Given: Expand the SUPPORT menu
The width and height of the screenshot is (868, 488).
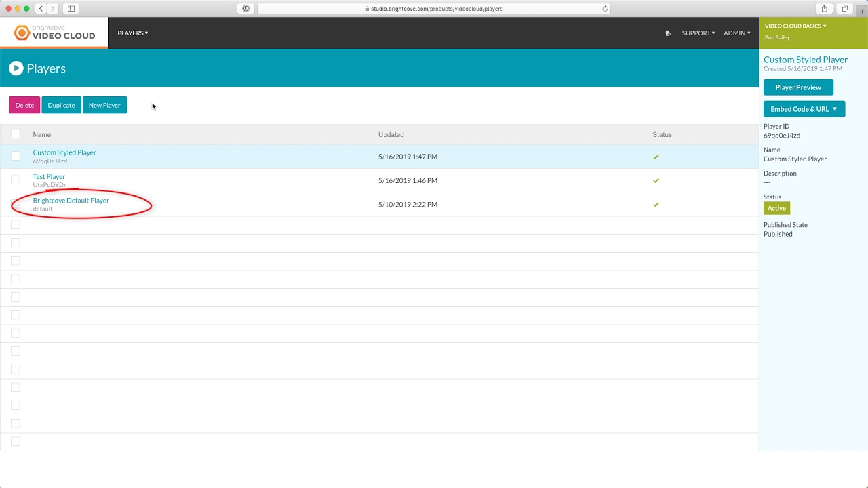Looking at the screenshot, I should pos(698,33).
